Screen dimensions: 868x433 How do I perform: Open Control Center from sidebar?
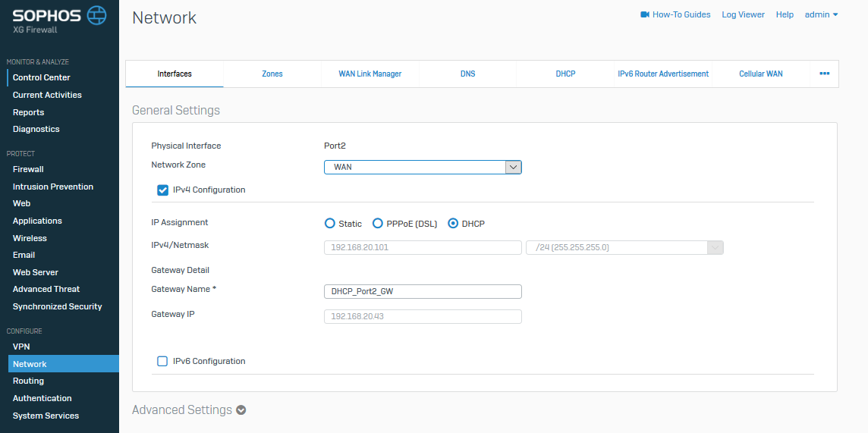pyautogui.click(x=42, y=77)
